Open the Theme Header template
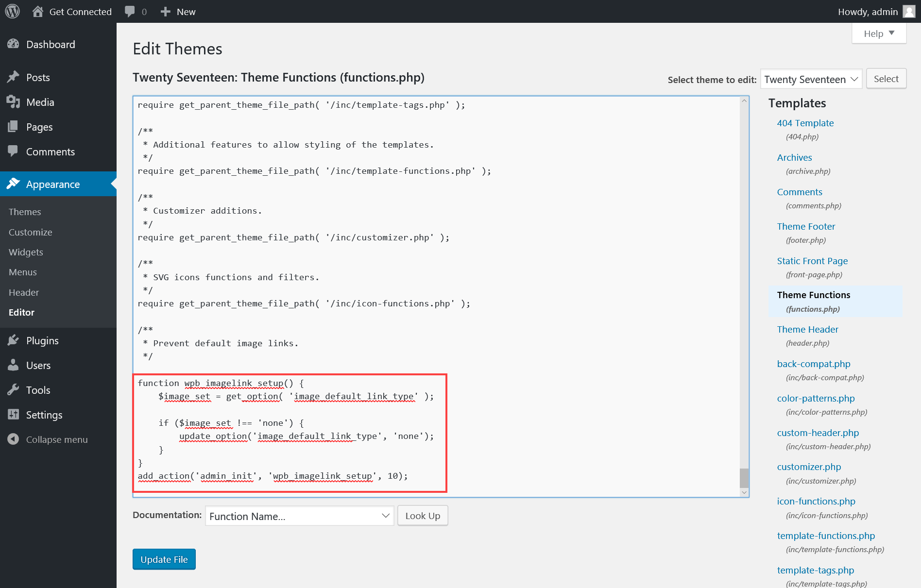921x588 pixels. (x=807, y=329)
